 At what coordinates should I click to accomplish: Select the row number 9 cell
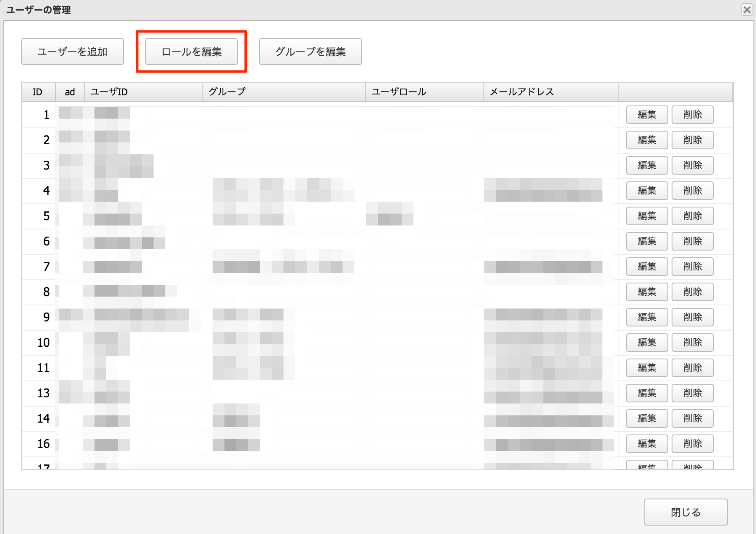point(38,317)
